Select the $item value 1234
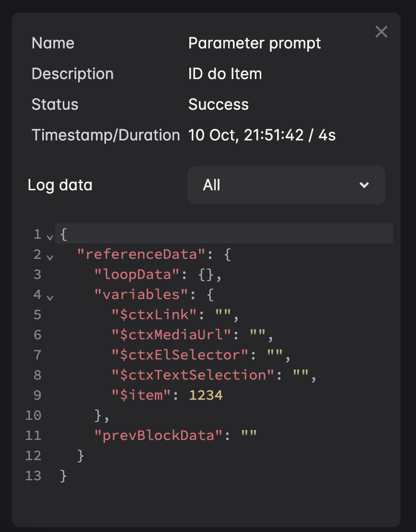The width and height of the screenshot is (416, 532). click(206, 394)
